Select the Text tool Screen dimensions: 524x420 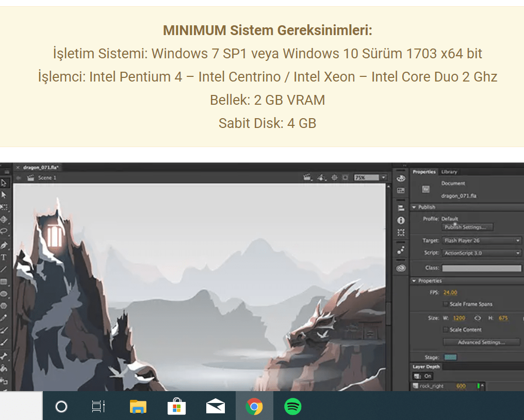point(4,257)
